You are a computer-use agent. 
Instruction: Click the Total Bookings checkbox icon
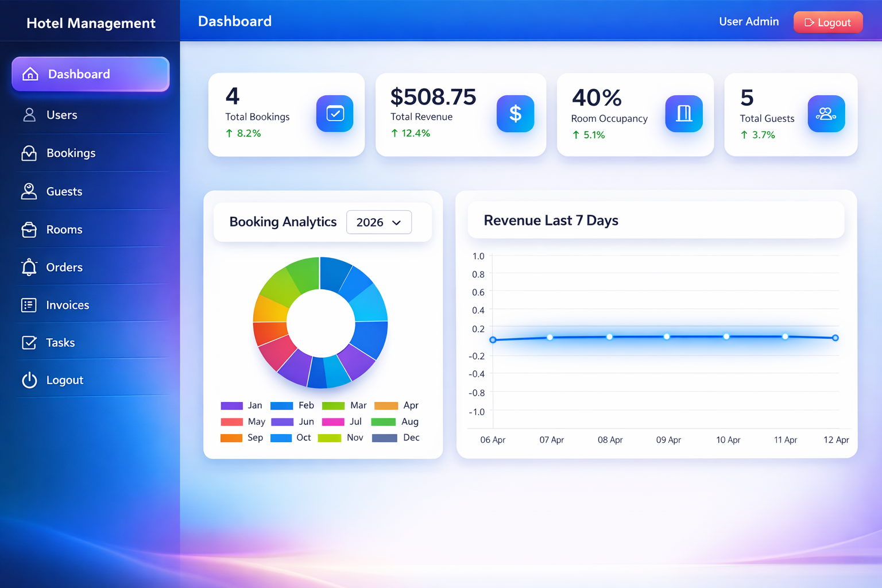[334, 113]
